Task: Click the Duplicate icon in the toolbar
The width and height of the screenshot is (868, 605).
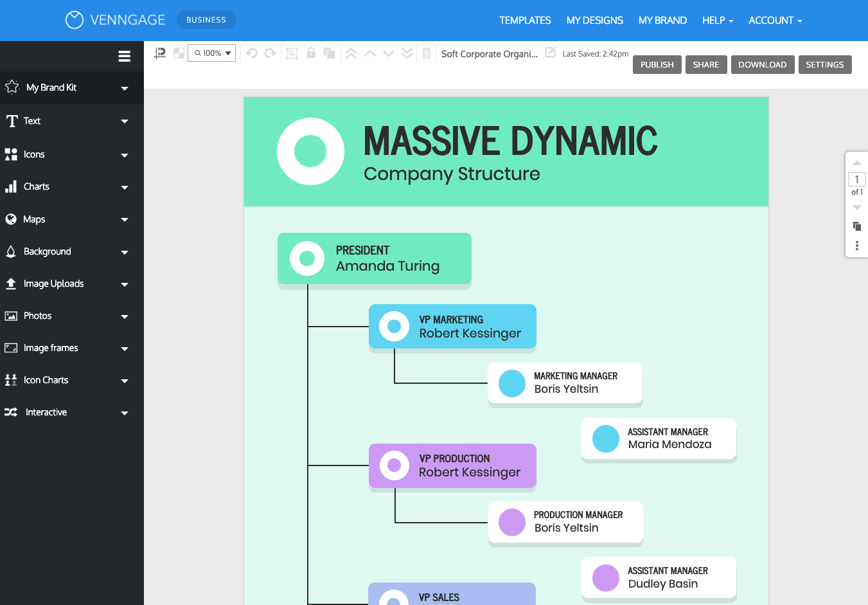Action: (x=329, y=53)
